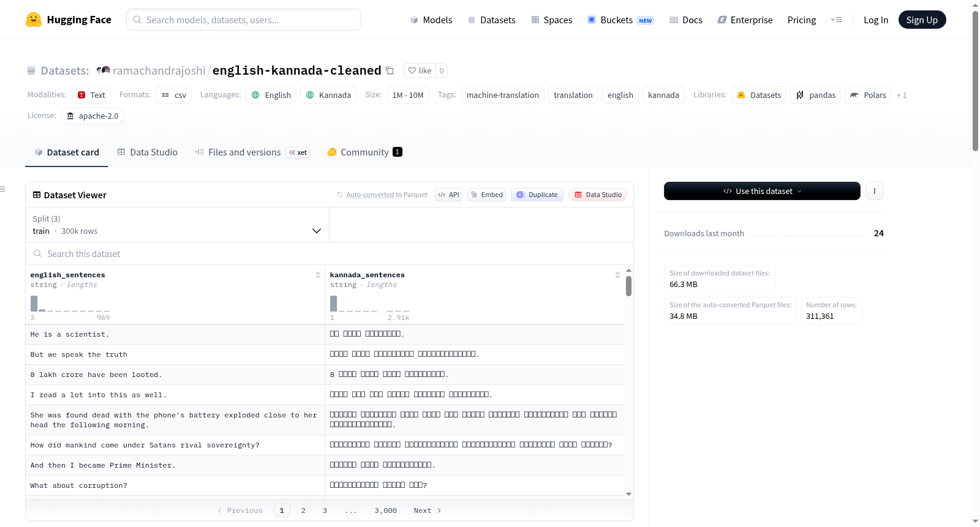The height and width of the screenshot is (527, 980).
Task: Select the csv format tag
Action: coord(173,95)
